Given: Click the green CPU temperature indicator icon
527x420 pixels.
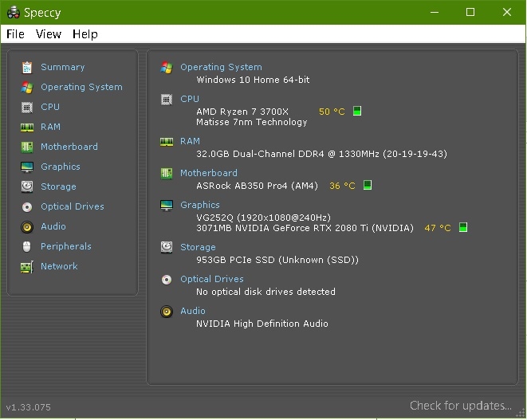Looking at the screenshot, I should point(357,111).
